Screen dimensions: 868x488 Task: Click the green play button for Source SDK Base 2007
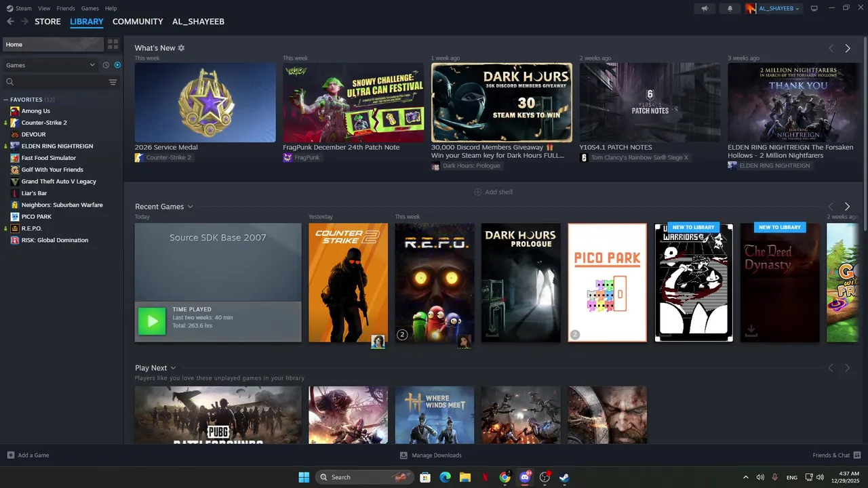pyautogui.click(x=152, y=321)
